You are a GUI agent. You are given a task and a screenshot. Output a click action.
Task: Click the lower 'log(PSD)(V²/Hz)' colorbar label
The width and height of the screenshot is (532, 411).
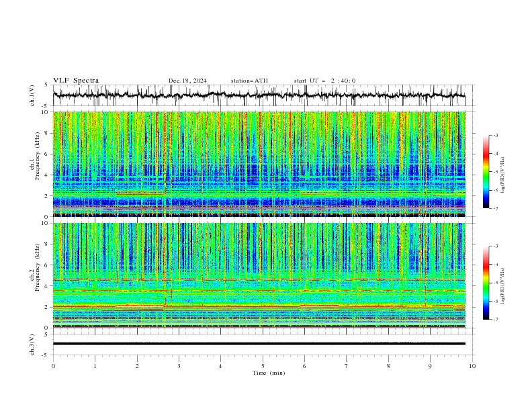tap(502, 286)
